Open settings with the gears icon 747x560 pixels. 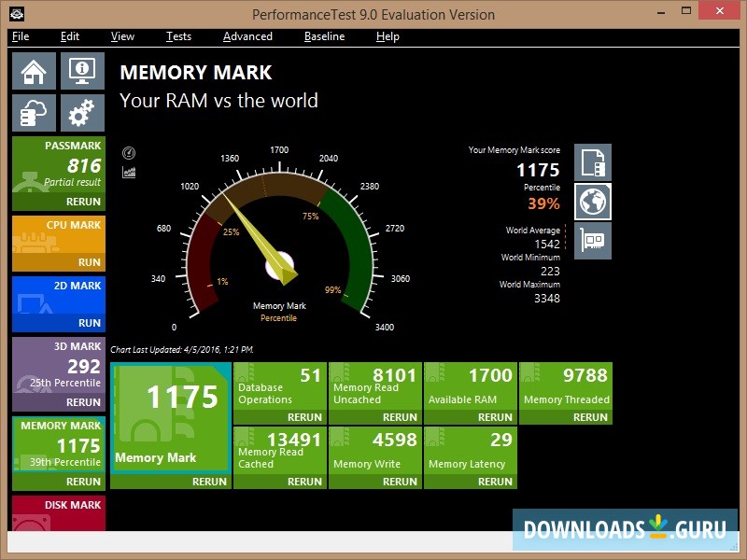coord(82,113)
